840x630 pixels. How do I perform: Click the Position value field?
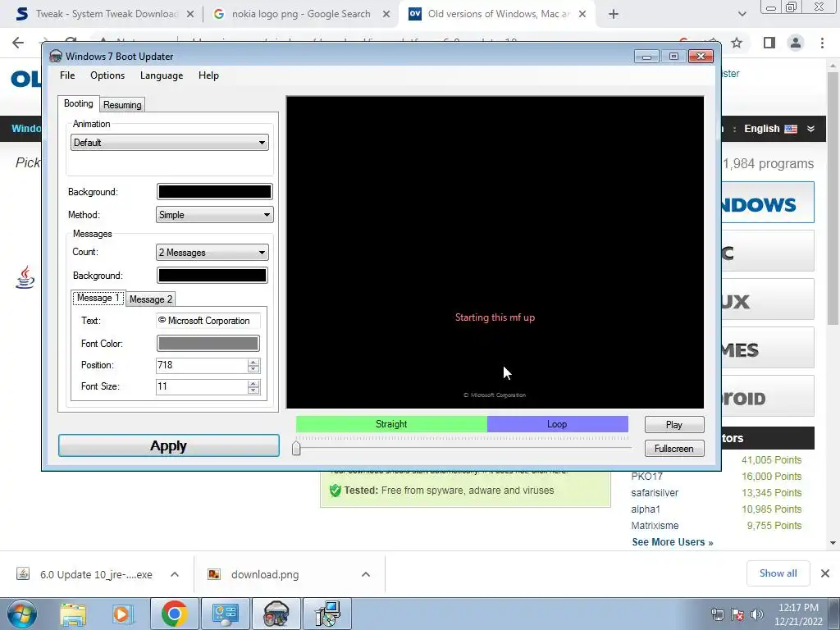tap(202, 365)
